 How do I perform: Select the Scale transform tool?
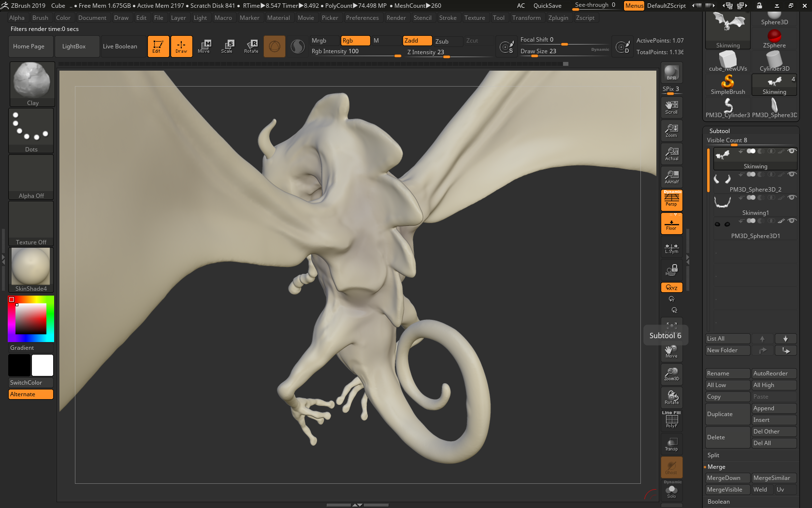(227, 46)
